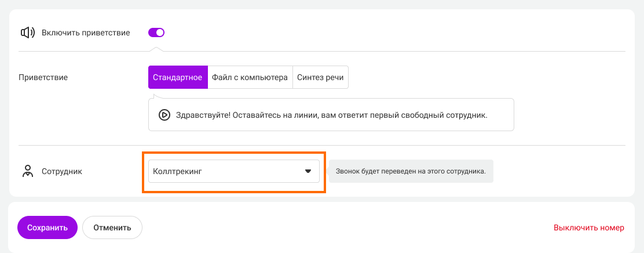Disable the greeting toggle switch
Image resolution: width=644 pixels, height=253 pixels.
(156, 32)
